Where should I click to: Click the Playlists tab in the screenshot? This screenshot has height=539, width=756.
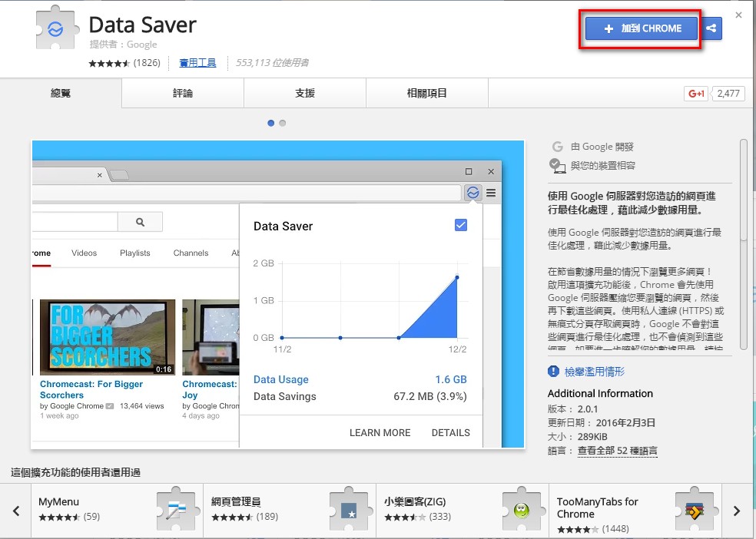coord(135,253)
